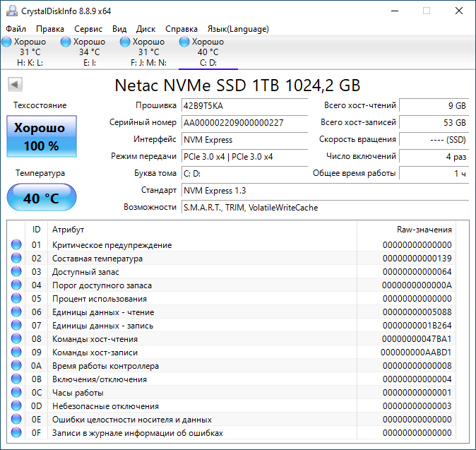The width and height of the screenshot is (476, 450).
Task: Click status orb for Команды хост-записи
Action: [16, 353]
